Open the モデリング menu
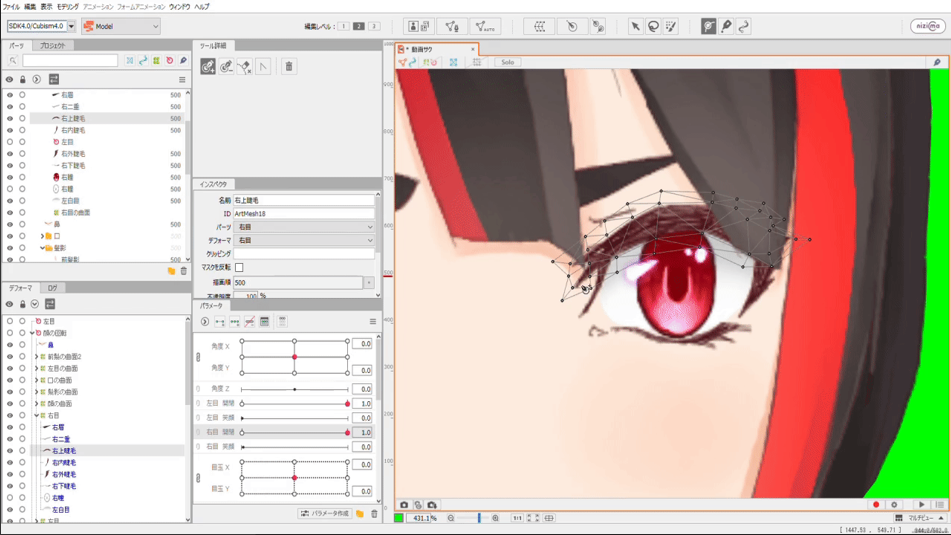The image size is (951, 535). tap(67, 7)
